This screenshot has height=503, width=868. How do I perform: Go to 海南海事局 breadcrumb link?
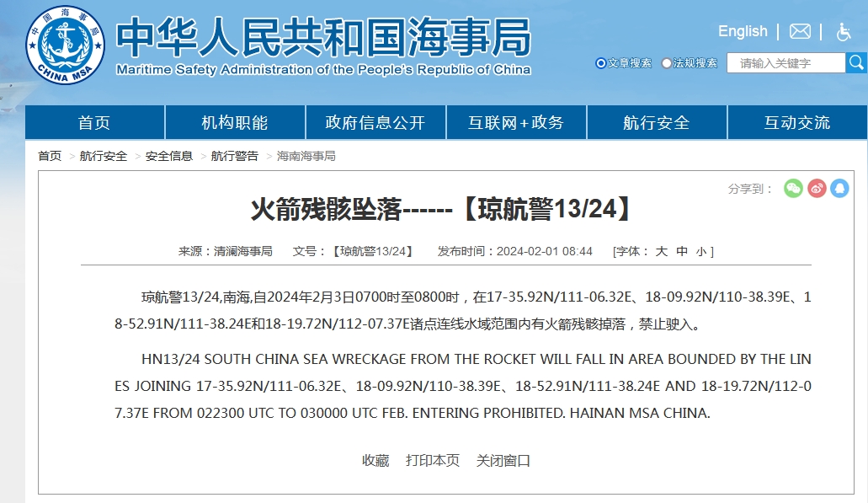(306, 156)
